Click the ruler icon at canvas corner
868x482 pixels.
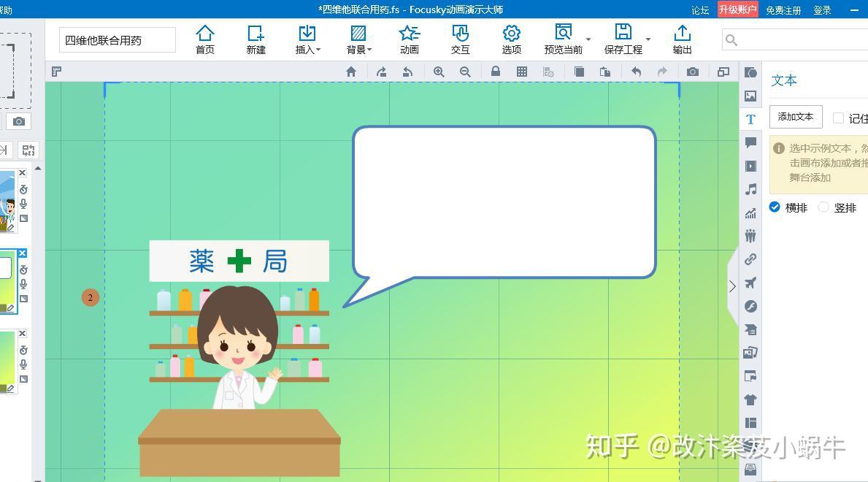[x=56, y=72]
